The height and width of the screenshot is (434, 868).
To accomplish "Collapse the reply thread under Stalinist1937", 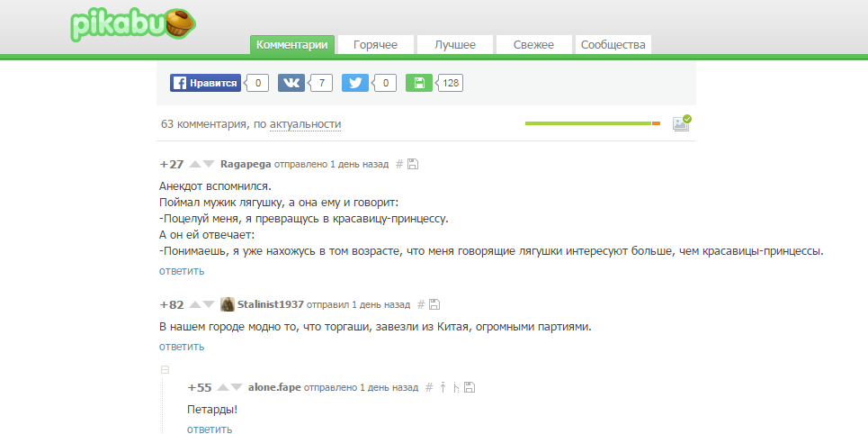I will point(165,369).
